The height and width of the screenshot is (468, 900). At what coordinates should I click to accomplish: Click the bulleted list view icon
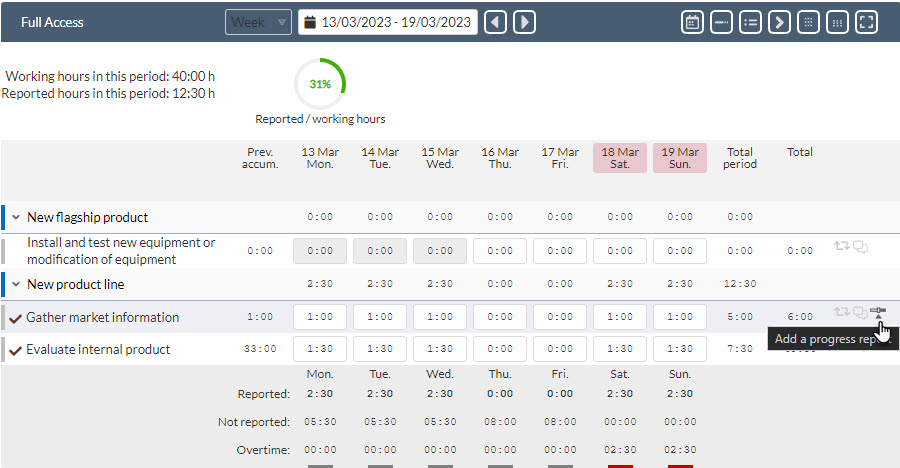click(x=750, y=22)
